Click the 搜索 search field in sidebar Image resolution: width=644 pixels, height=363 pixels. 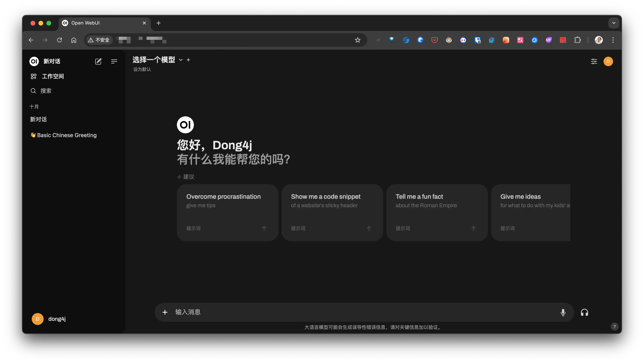46,91
